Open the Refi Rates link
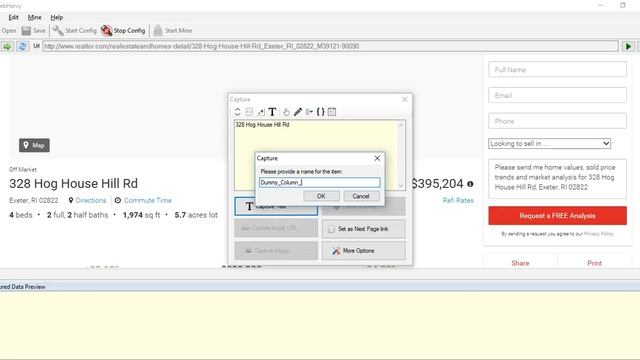640x360 pixels. click(x=458, y=200)
